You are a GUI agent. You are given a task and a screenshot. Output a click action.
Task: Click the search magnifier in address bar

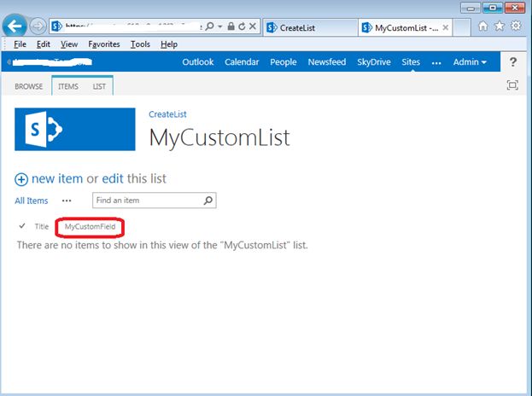click(x=210, y=26)
